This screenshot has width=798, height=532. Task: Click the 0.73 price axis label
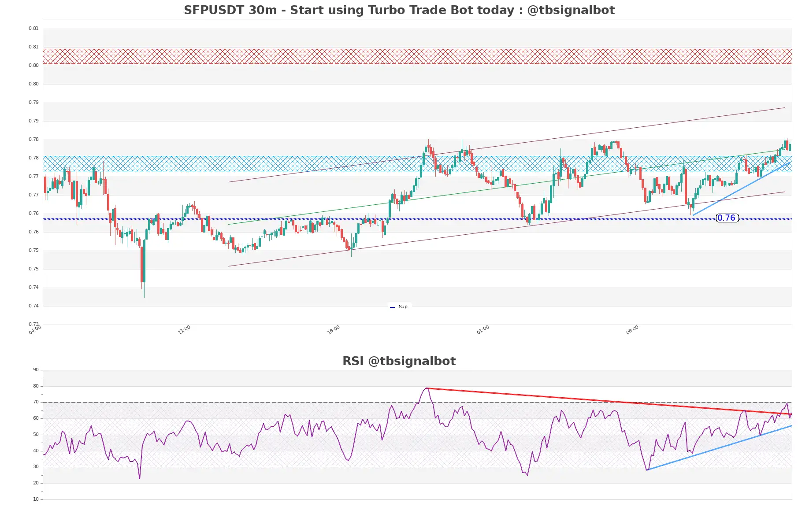33,324
